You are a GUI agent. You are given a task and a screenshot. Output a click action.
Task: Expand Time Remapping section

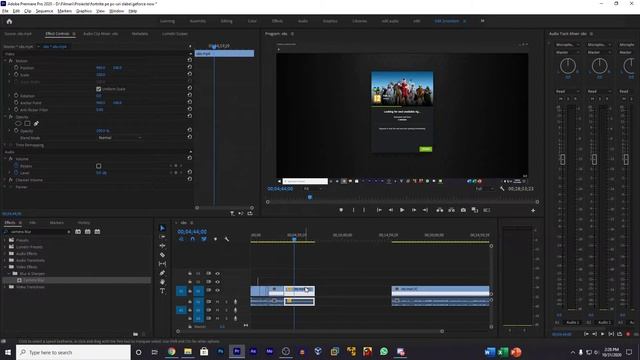click(5, 144)
